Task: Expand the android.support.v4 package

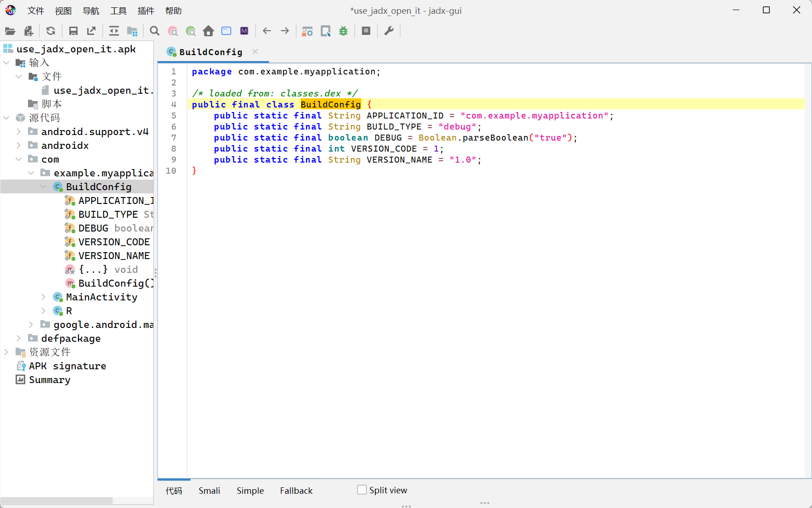Action: pos(19,131)
